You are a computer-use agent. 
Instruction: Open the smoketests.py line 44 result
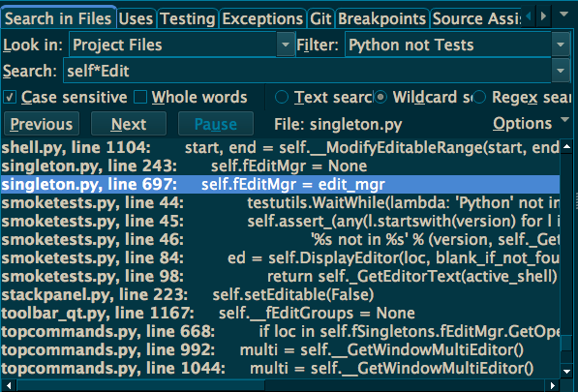pyautogui.click(x=280, y=203)
